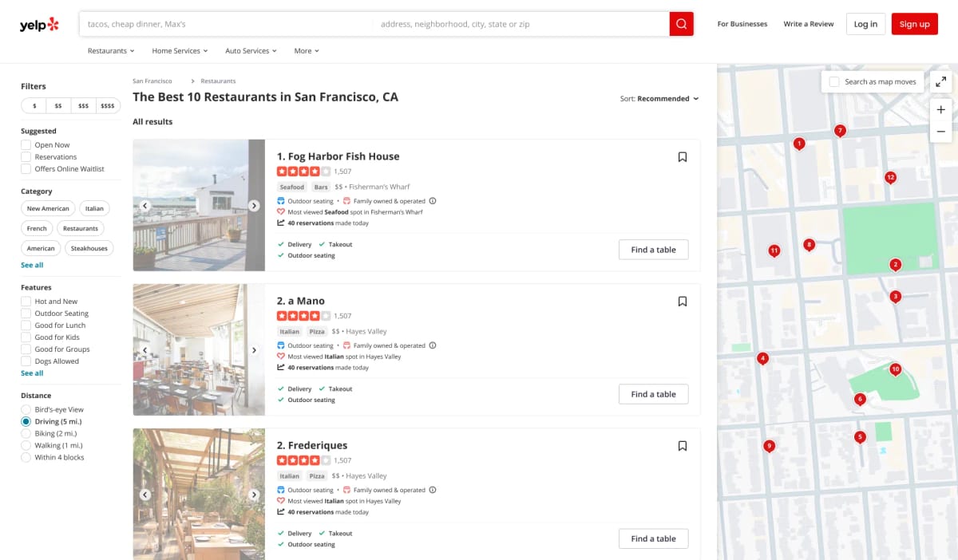Image resolution: width=958 pixels, height=560 pixels.
Task: Click the Sign up button
Action: 914,24
